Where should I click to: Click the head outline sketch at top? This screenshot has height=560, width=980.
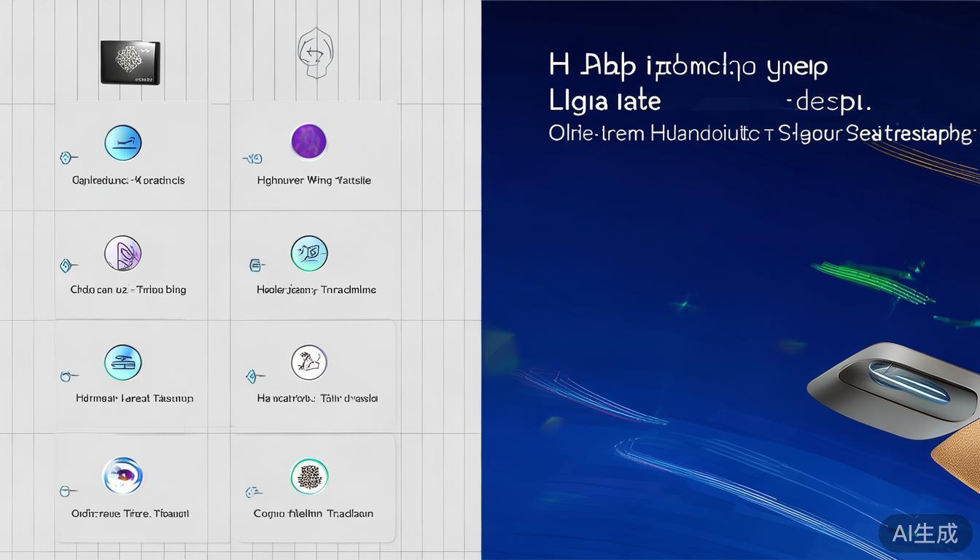(x=314, y=52)
